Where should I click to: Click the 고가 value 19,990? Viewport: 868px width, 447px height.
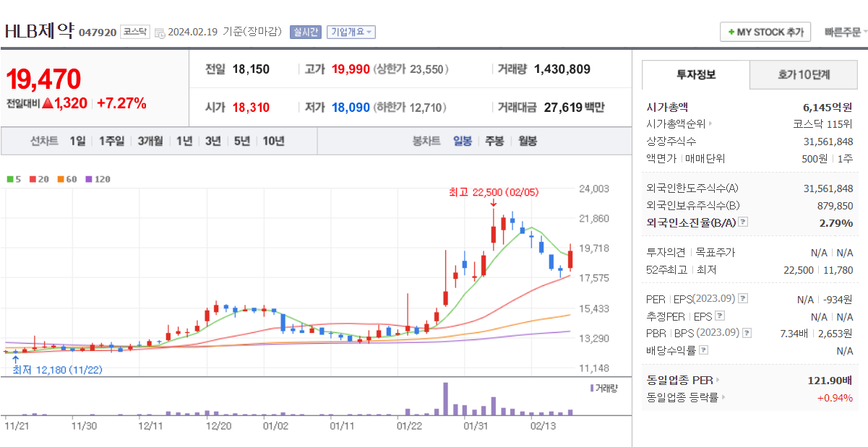point(351,69)
